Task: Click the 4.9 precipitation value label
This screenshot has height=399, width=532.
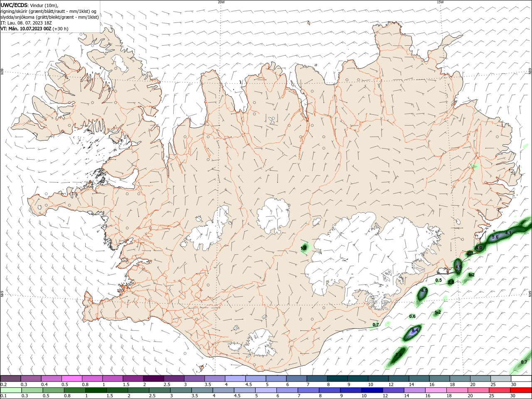Action: coord(458,267)
